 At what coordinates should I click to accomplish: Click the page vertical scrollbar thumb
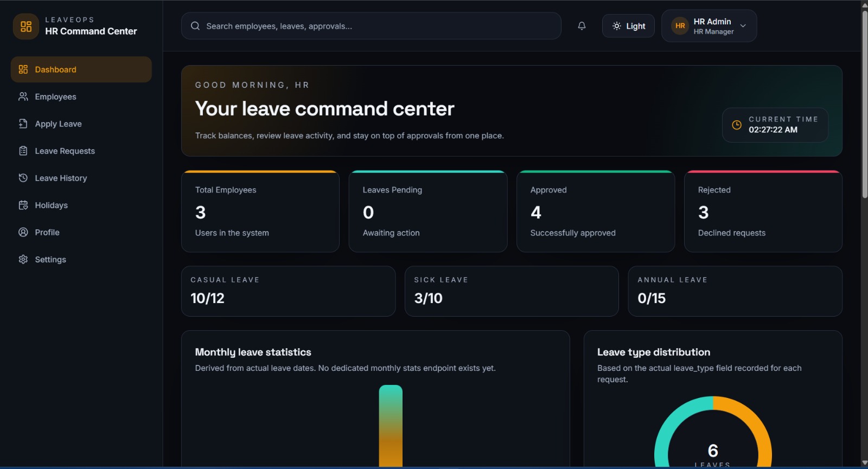[x=864, y=104]
